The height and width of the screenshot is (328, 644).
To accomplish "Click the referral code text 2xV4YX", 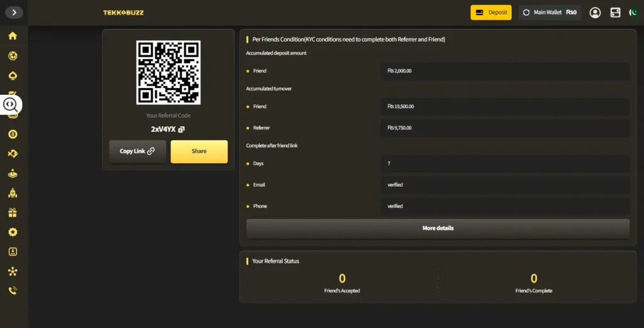I will (163, 129).
